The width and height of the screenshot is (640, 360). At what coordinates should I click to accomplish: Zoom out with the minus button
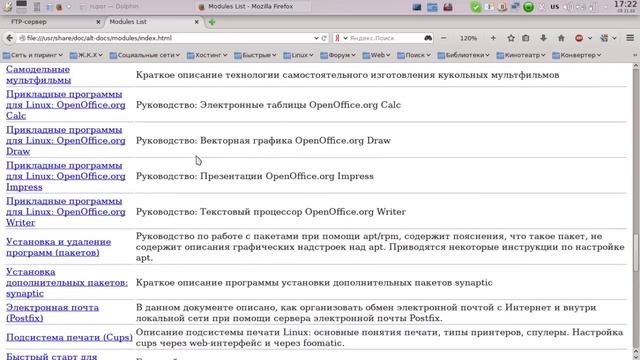[x=444, y=38]
